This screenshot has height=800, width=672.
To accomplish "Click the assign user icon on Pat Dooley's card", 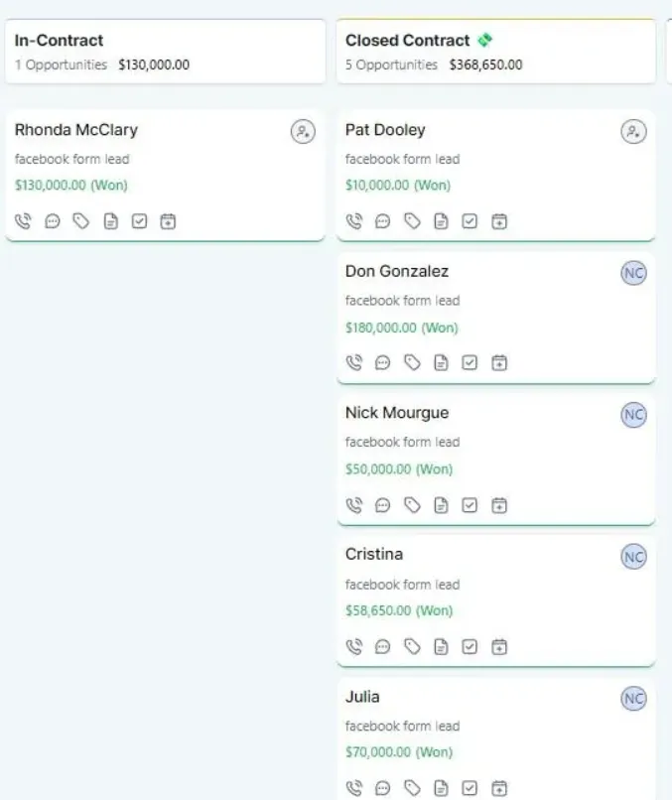I will (633, 132).
